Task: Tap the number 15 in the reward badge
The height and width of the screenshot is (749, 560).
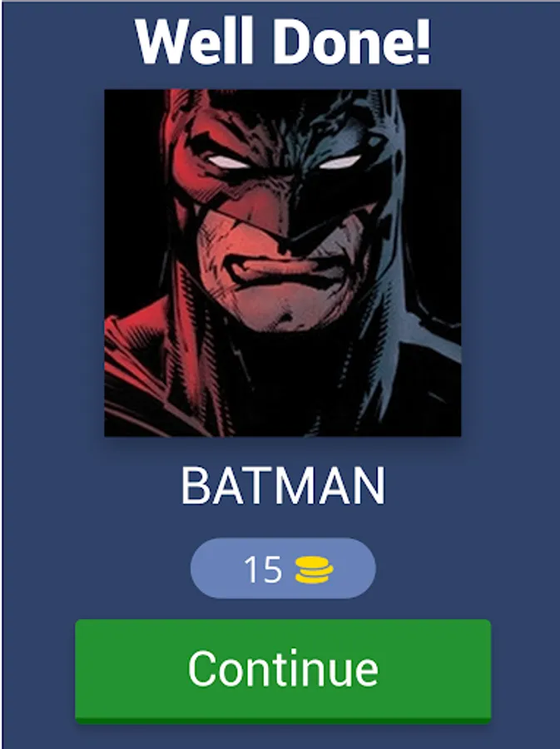Action: 263,569
